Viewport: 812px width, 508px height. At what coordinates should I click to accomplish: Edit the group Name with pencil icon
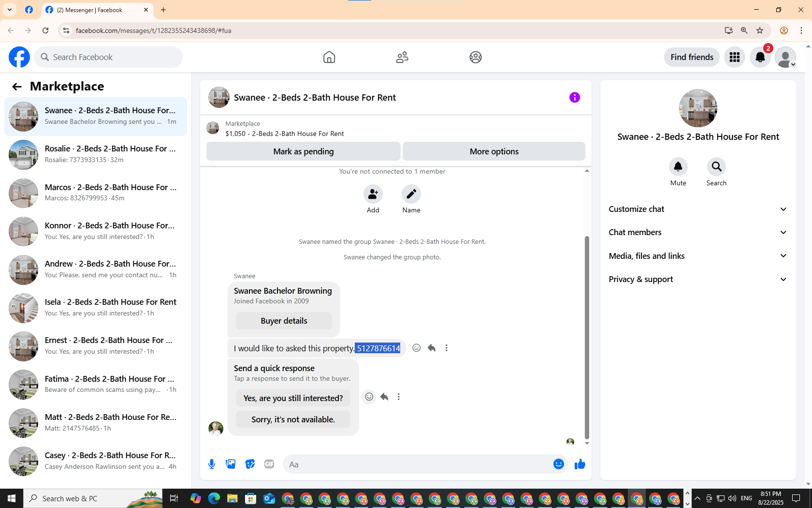point(411,194)
